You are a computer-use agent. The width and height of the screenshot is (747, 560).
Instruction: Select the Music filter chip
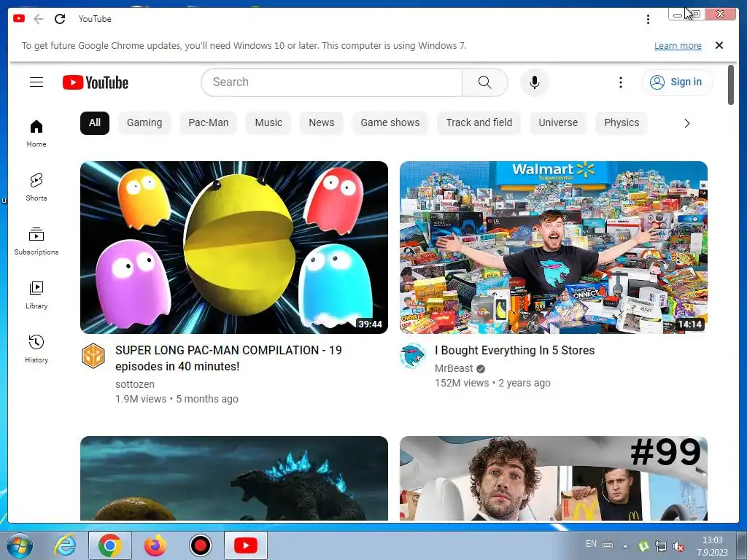pyautogui.click(x=268, y=122)
